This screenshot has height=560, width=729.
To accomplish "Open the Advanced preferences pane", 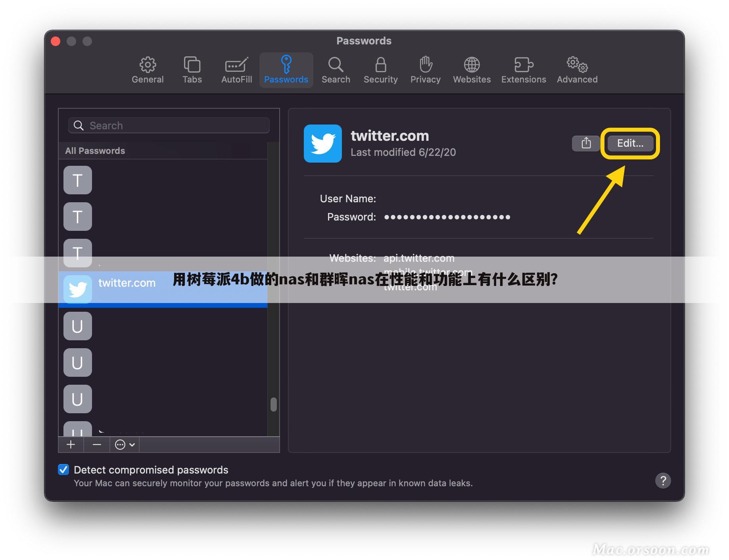I will click(x=577, y=70).
